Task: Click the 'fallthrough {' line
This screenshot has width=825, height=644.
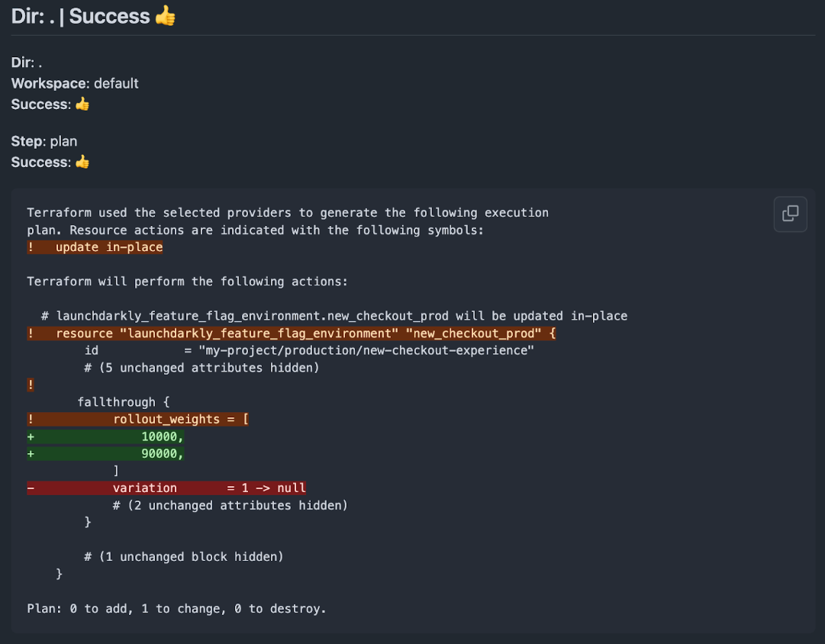Action: click(124, 402)
